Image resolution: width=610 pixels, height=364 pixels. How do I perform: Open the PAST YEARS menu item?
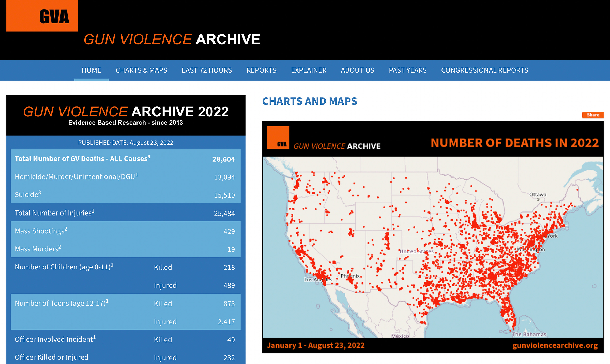coord(408,70)
